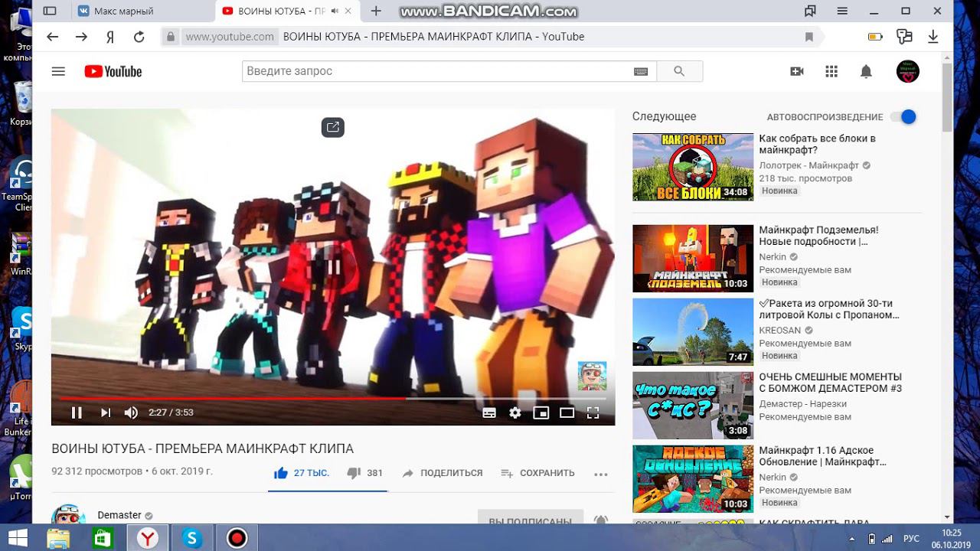
Task: Click the create video camera icon
Action: click(x=797, y=71)
